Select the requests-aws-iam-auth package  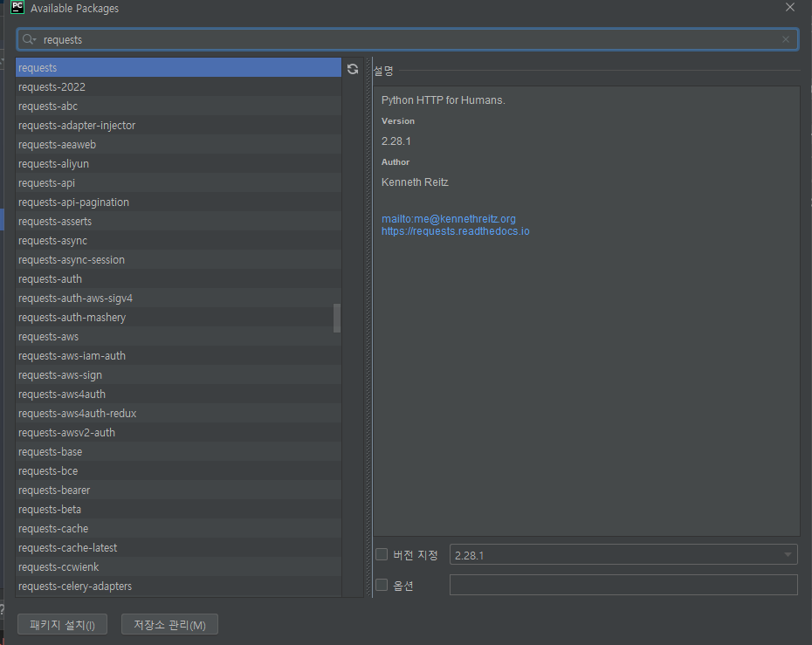coord(178,355)
